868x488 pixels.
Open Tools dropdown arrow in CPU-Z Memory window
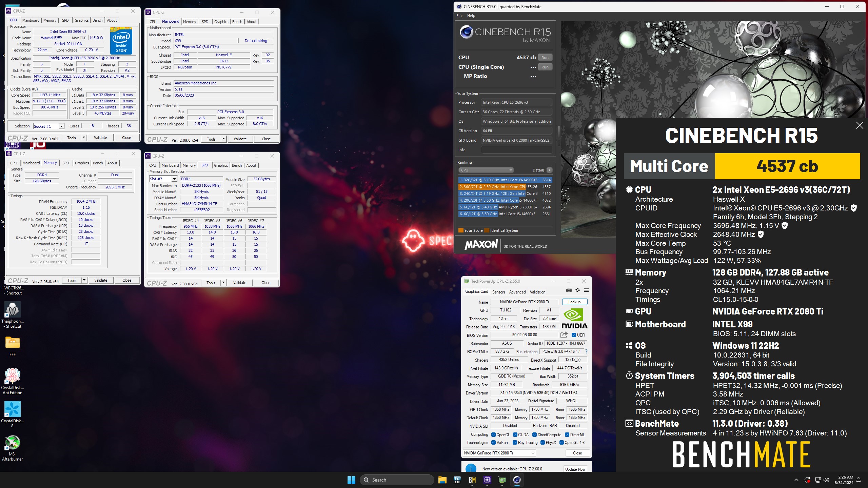tap(84, 280)
